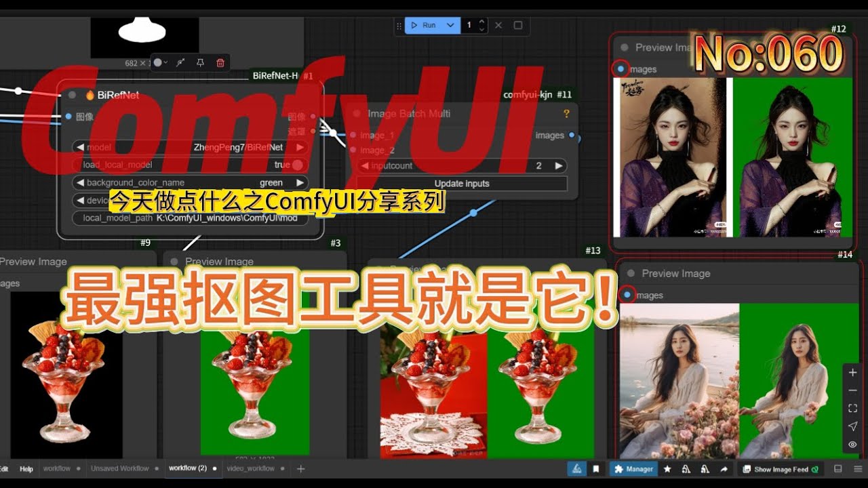The height and width of the screenshot is (488, 868).
Task: Open the Manager button
Action: click(633, 468)
